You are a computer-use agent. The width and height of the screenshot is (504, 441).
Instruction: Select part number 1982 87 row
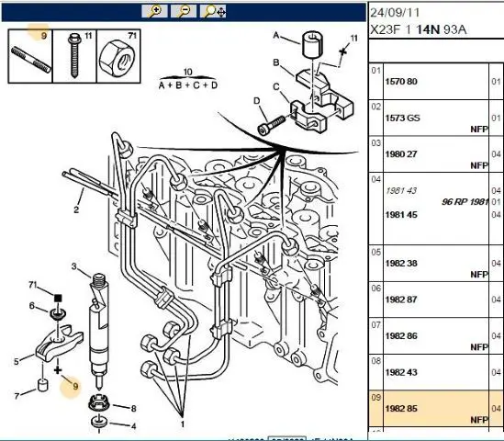(x=436, y=300)
